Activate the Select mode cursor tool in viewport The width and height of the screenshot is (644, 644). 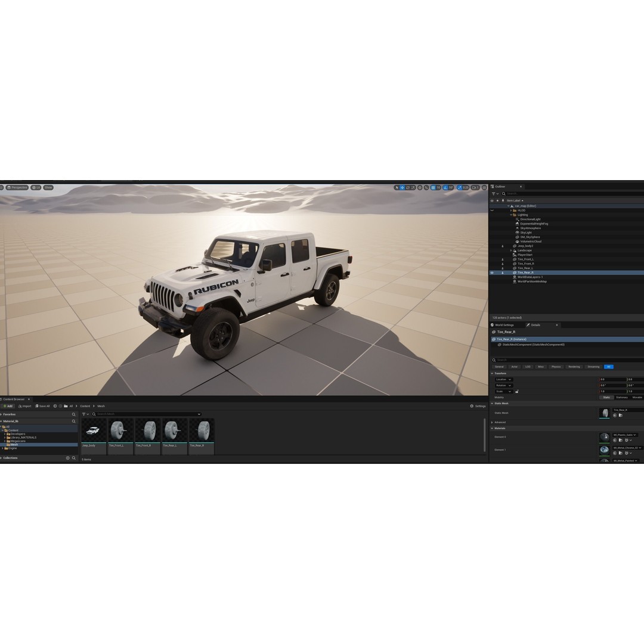[397, 188]
